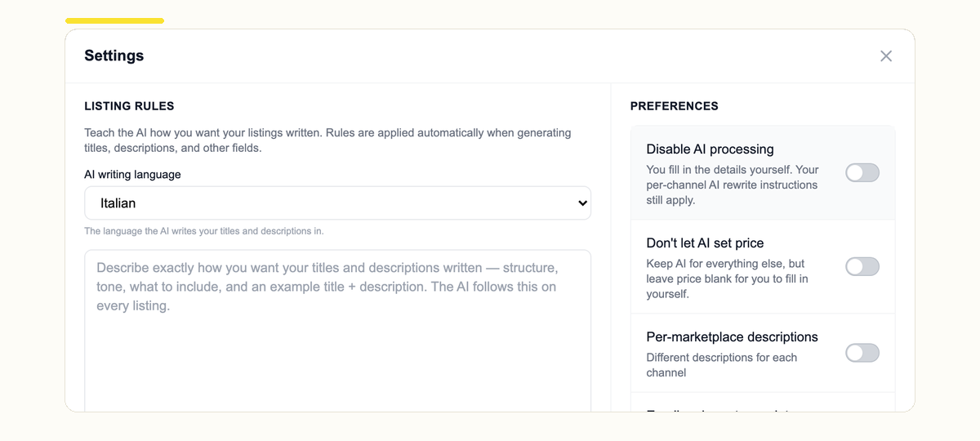Open the AI writing language dropdown
980x441 pixels.
click(x=337, y=203)
